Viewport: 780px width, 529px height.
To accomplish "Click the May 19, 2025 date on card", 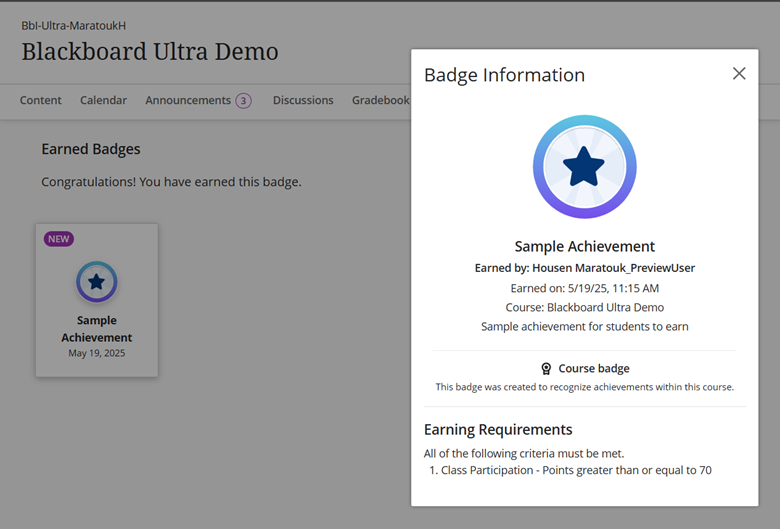I will click(96, 353).
